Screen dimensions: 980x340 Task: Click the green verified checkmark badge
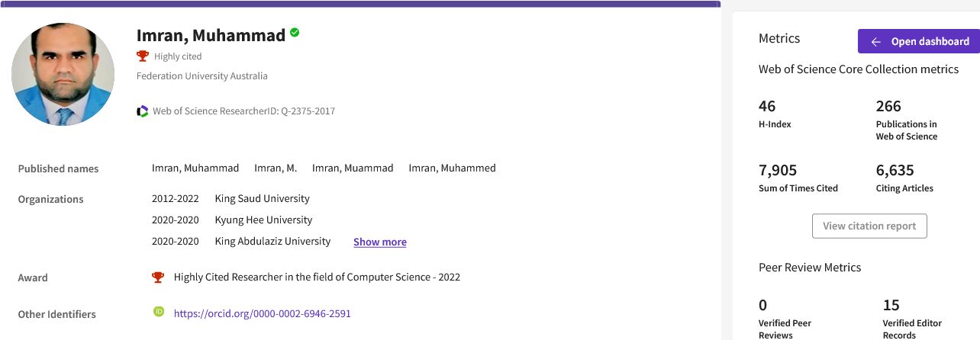click(295, 34)
